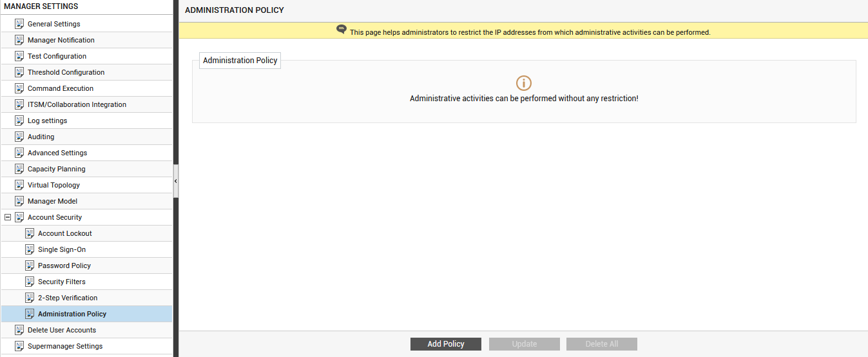Click the icon beside ITSM/Collaboration Integration
Image resolution: width=868 pixels, height=357 pixels.
pyautogui.click(x=19, y=104)
